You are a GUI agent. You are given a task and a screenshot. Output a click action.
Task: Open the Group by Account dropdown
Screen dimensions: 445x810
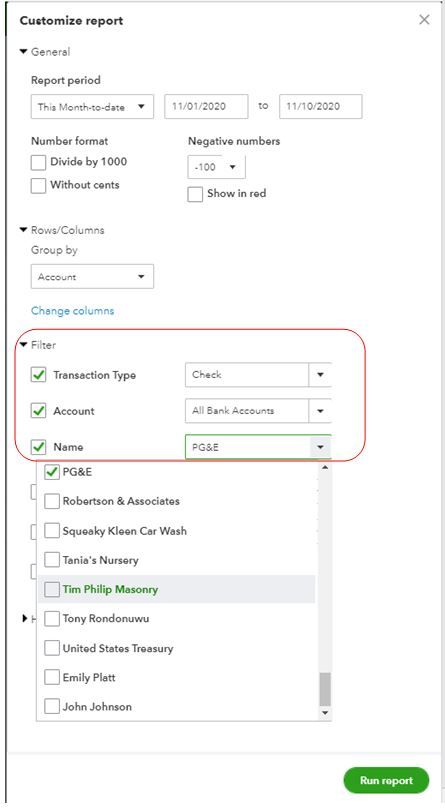92,276
